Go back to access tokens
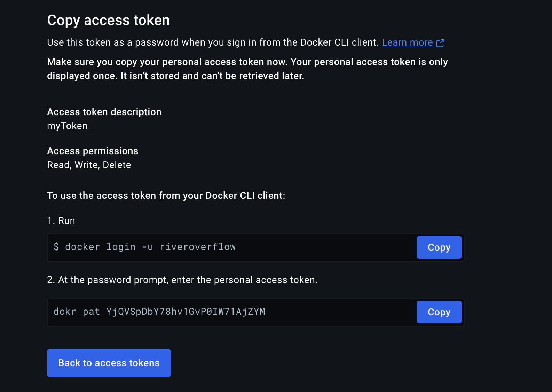This screenshot has height=392, width=552. [x=109, y=363]
